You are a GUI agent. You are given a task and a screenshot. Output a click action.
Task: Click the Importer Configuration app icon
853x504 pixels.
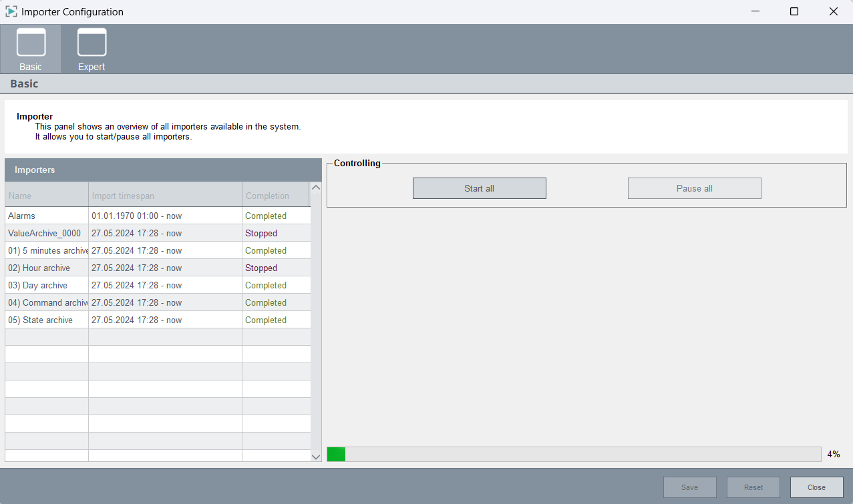[11, 11]
